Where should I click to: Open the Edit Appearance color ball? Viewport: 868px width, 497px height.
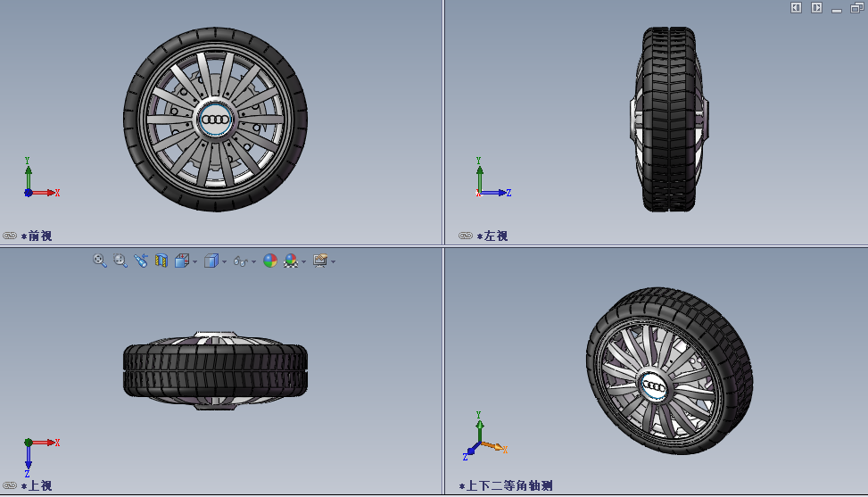pyautogui.click(x=270, y=261)
